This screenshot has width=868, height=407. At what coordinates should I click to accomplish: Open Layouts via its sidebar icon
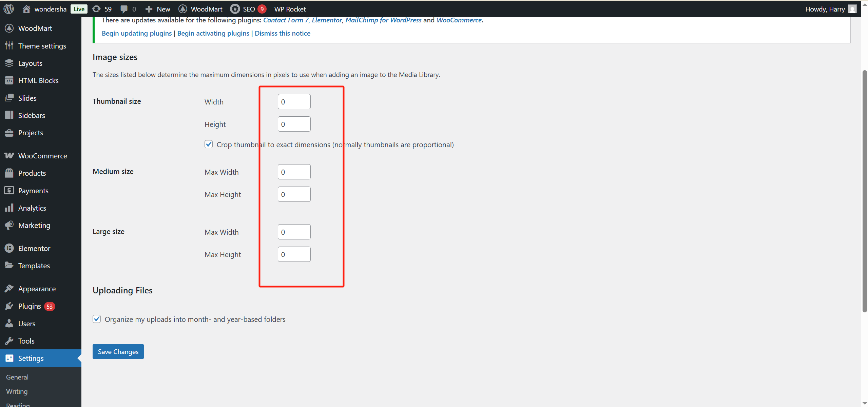coord(9,63)
